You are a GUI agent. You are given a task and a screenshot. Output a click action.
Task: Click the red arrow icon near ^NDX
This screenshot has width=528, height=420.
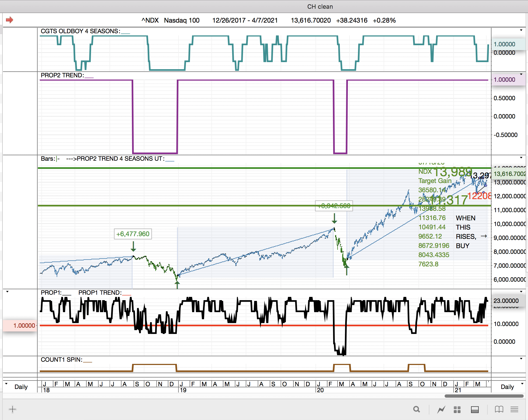click(x=10, y=20)
